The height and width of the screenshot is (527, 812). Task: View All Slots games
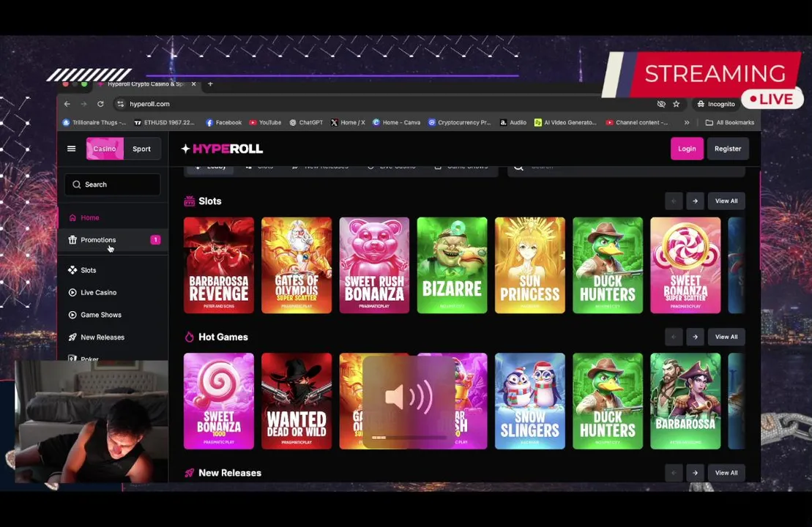(x=726, y=201)
